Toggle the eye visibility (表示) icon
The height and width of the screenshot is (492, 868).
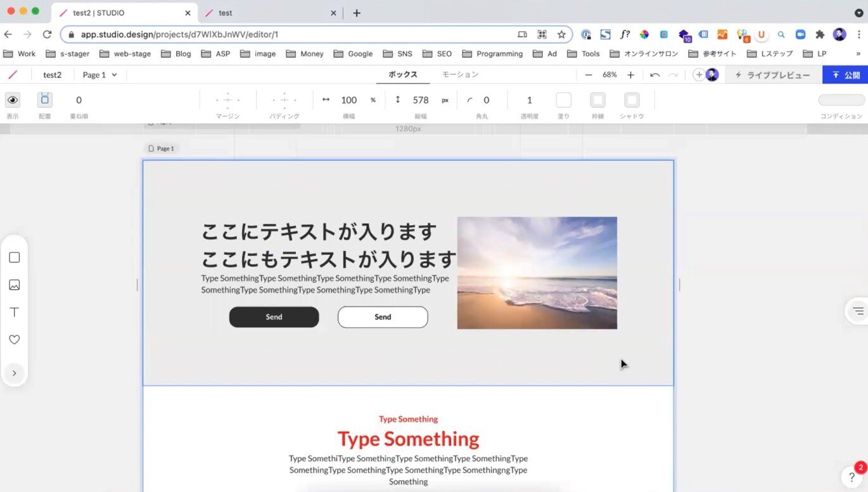click(x=13, y=100)
